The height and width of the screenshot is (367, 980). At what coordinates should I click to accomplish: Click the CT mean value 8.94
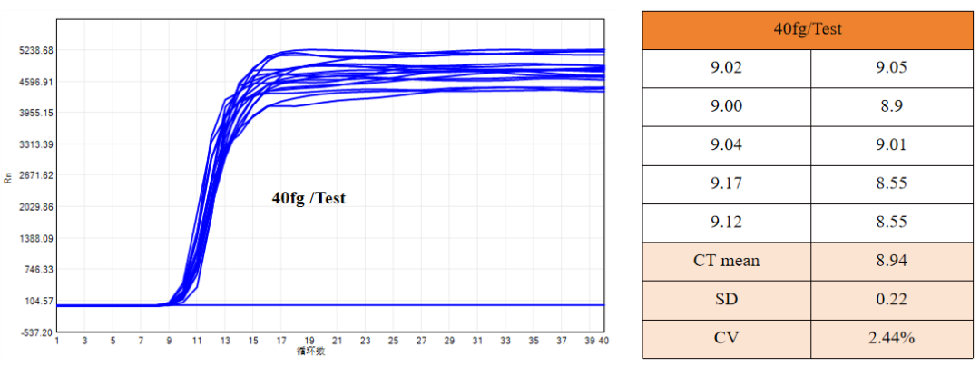(894, 262)
